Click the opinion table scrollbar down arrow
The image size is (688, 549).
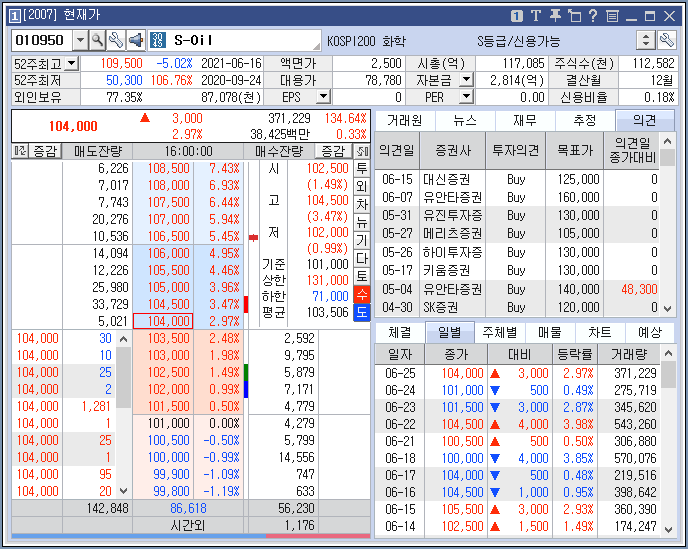coord(668,309)
